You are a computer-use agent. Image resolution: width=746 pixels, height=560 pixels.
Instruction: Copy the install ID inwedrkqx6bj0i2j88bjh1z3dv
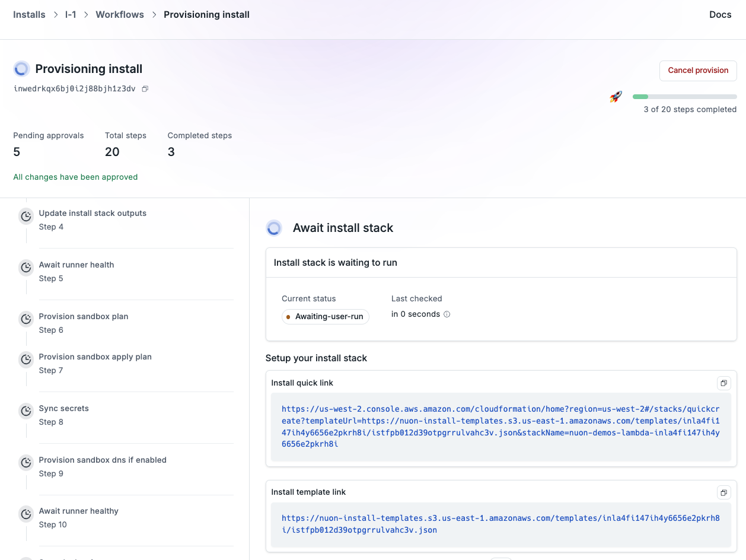pos(145,89)
